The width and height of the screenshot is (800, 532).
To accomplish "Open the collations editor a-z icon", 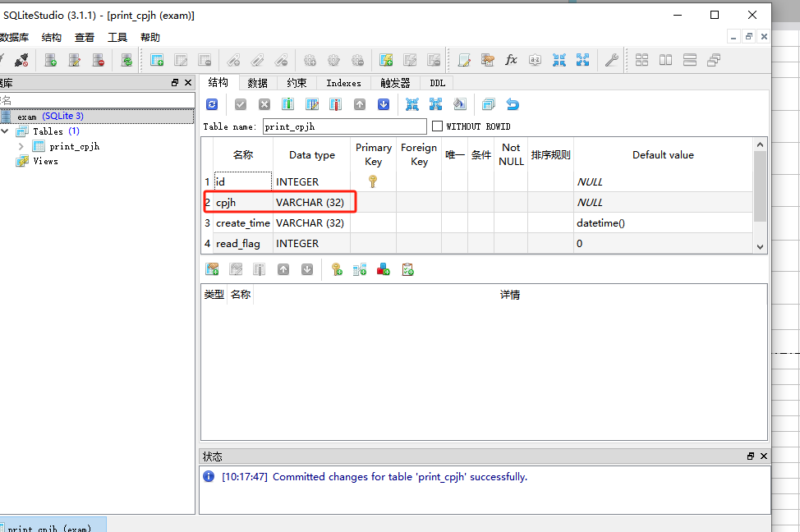I will 536,60.
